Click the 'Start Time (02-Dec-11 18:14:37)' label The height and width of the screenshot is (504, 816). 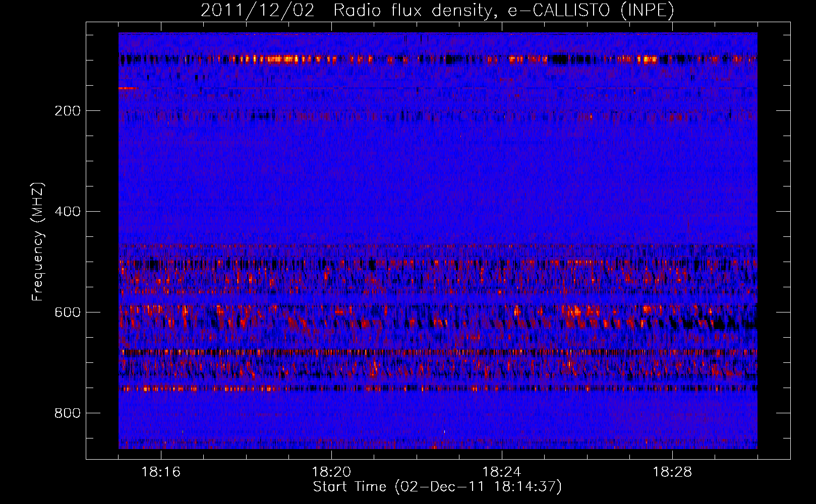tap(437, 487)
